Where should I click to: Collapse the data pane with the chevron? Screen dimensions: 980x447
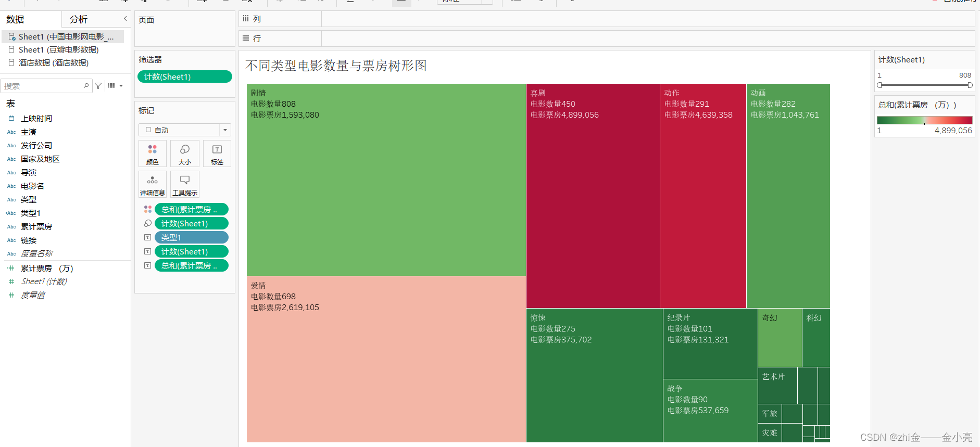click(125, 19)
